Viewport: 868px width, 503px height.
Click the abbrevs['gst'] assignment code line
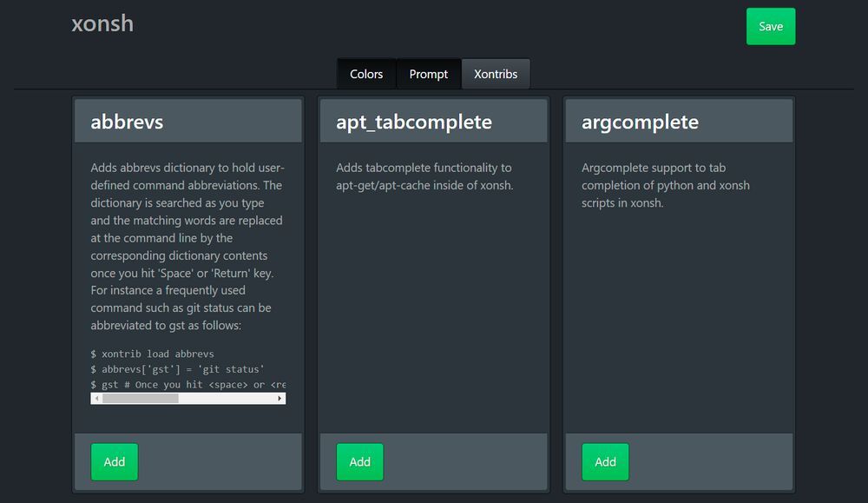click(177, 369)
